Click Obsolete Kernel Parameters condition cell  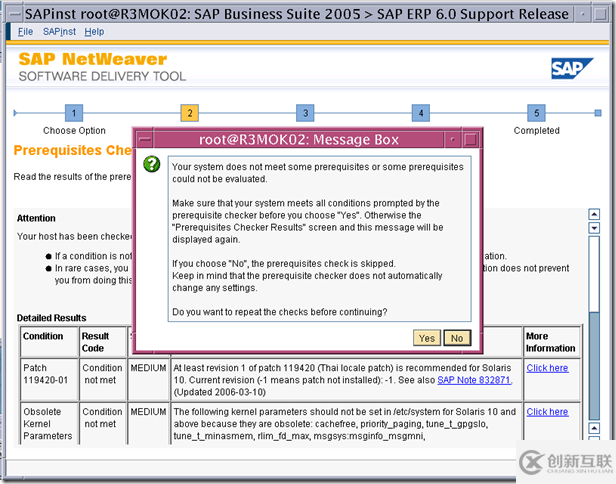(49, 424)
